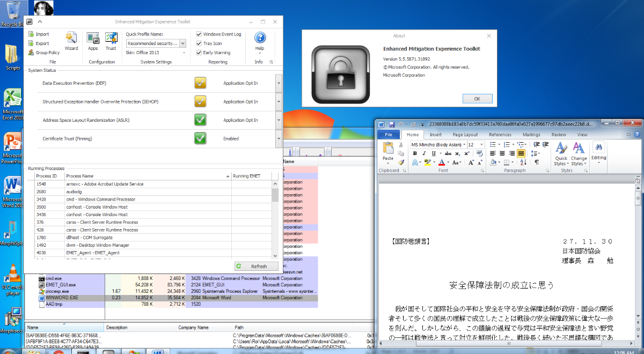Click the ASLR green check icon
644x354 pixels.
[x=200, y=120]
